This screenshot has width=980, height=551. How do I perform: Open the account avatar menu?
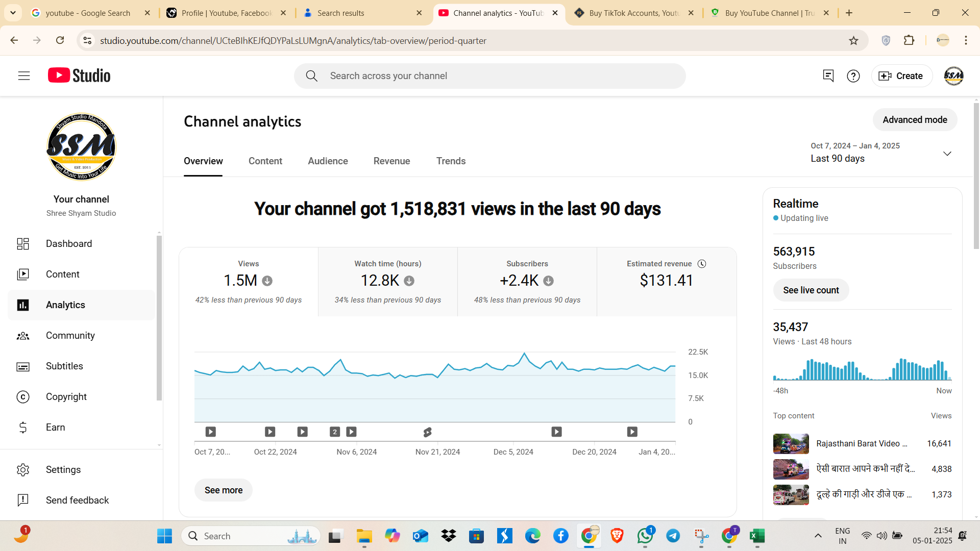click(953, 76)
